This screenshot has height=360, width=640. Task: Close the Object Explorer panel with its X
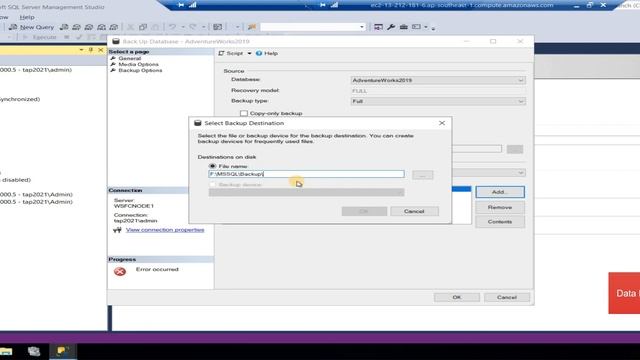(x=101, y=50)
